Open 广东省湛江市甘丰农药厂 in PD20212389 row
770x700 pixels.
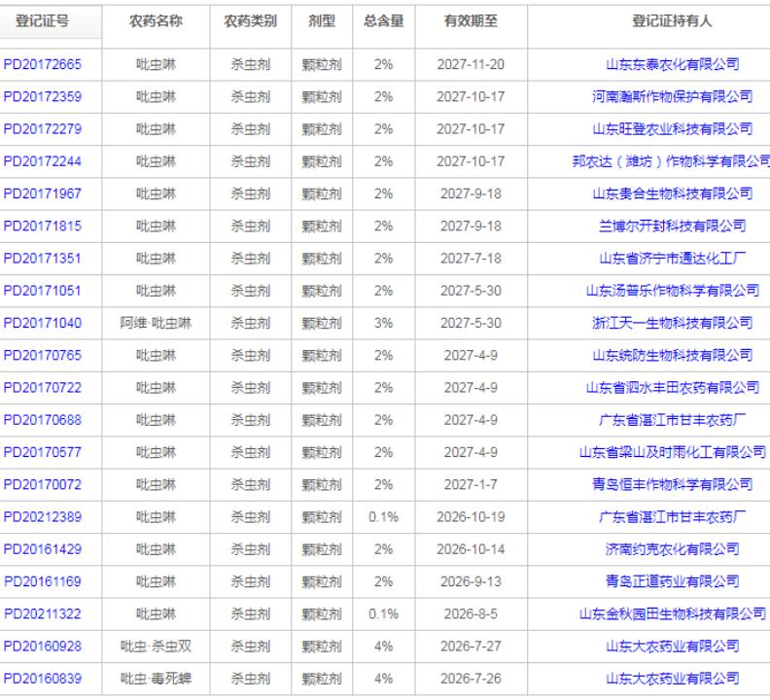pos(672,517)
